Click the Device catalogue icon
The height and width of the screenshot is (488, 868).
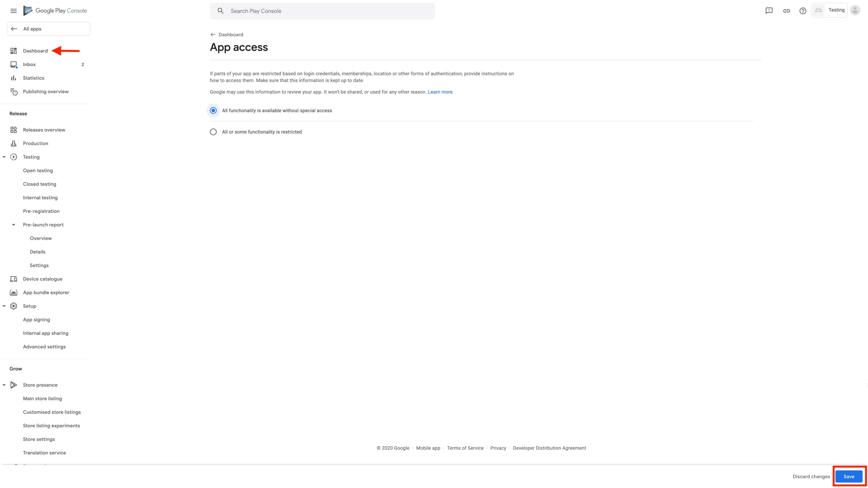[14, 279]
